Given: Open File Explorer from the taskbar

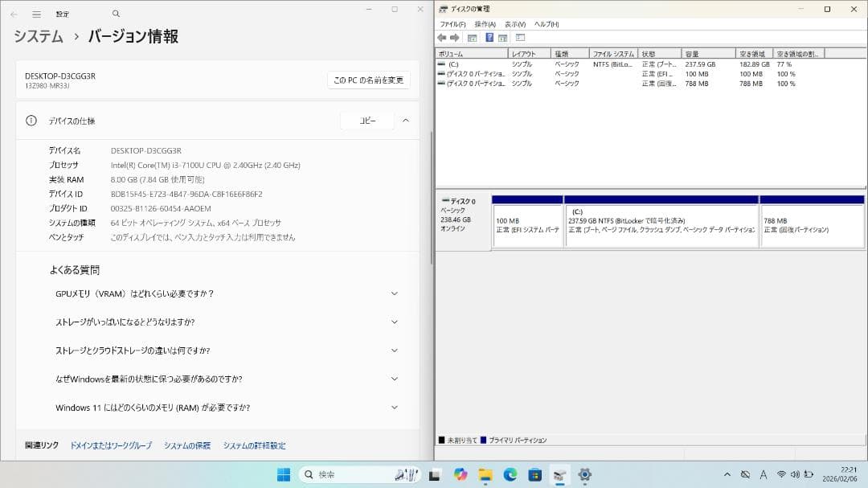Looking at the screenshot, I should coord(485,474).
